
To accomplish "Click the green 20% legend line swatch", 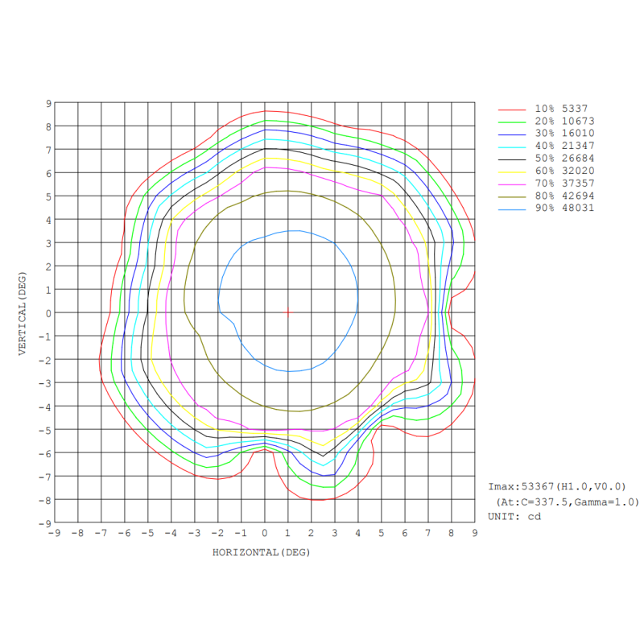I will pos(511,121).
